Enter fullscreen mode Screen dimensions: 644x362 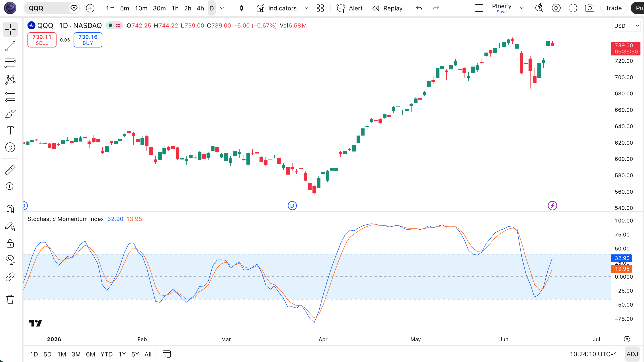click(x=573, y=8)
